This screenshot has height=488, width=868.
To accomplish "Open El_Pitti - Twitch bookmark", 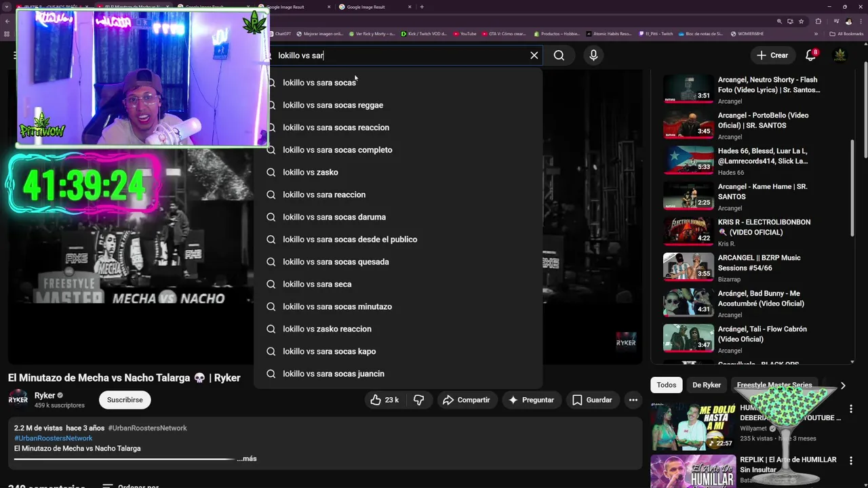I will tap(656, 33).
